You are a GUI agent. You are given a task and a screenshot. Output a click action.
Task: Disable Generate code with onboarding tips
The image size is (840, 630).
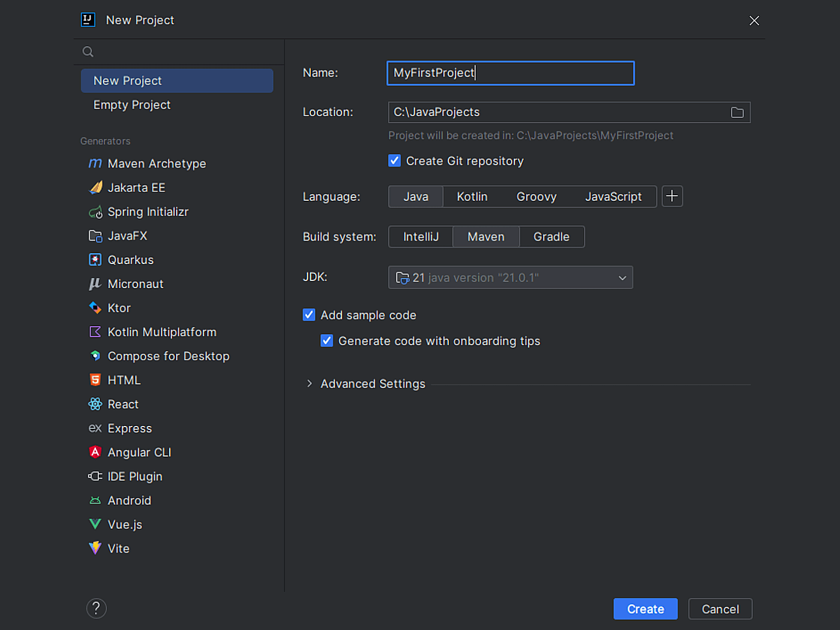coord(327,341)
